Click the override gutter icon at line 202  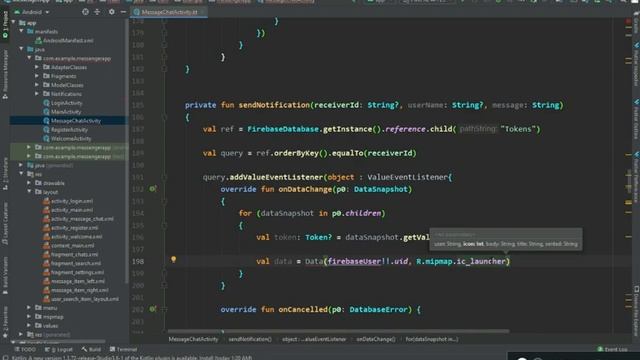pyautogui.click(x=152, y=309)
